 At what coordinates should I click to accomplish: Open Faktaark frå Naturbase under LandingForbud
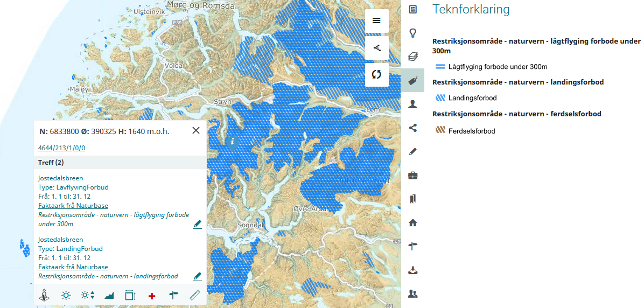73,267
